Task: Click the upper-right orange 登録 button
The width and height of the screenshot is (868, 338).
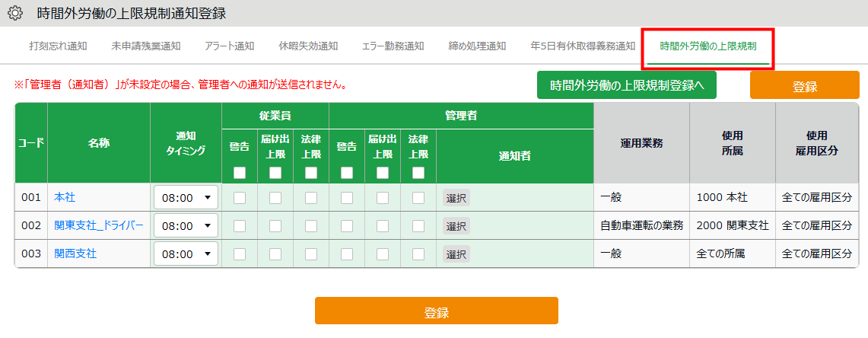Action: [805, 84]
